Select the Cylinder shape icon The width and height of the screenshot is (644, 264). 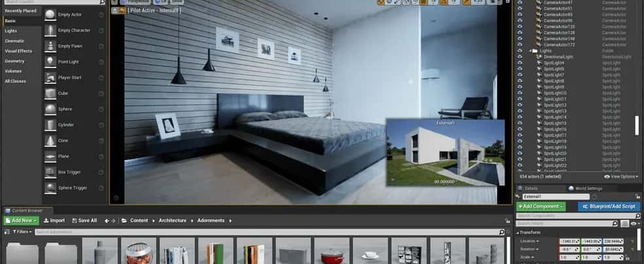50,125
